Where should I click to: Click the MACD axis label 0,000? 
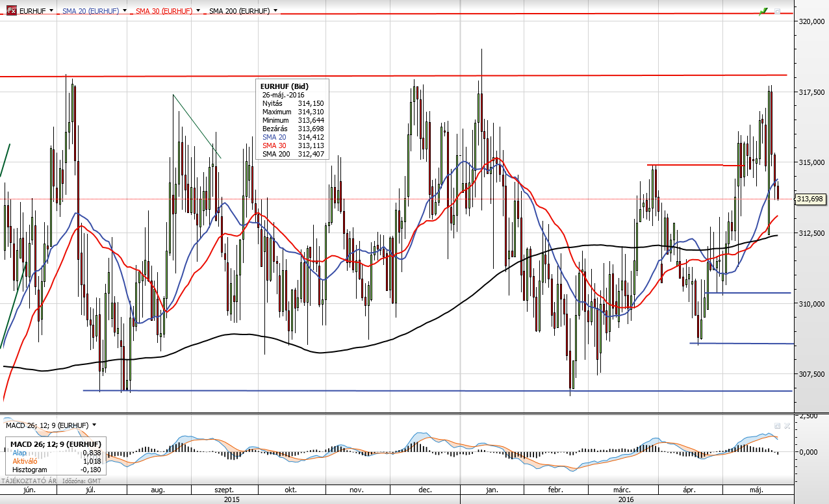pos(808,452)
